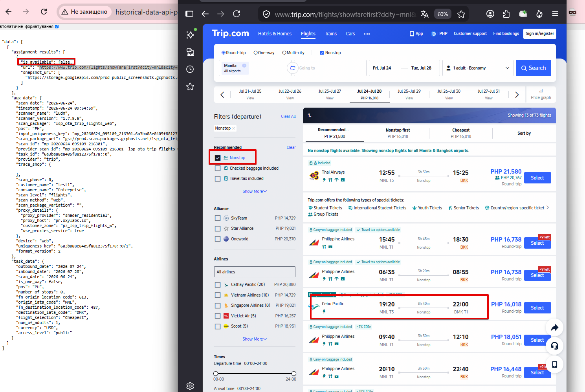Open the mobile app floating button
This screenshot has height=392, width=585.
555,365
